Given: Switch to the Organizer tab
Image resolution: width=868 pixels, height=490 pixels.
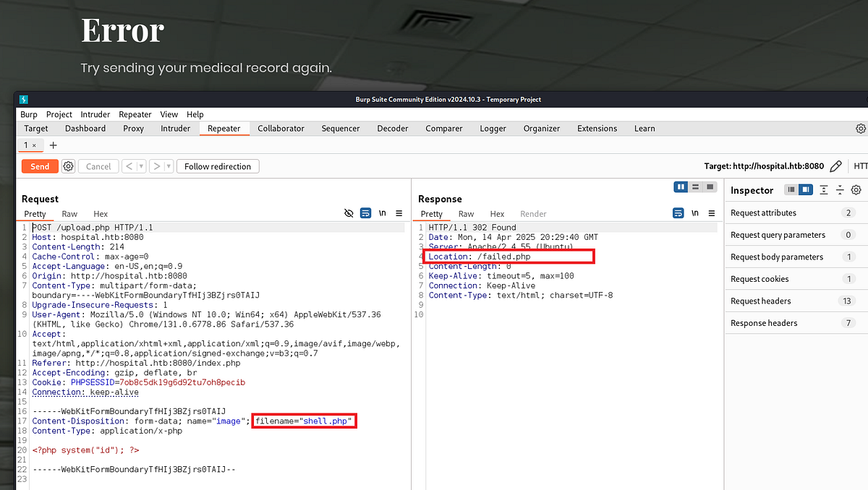Looking at the screenshot, I should pos(542,129).
